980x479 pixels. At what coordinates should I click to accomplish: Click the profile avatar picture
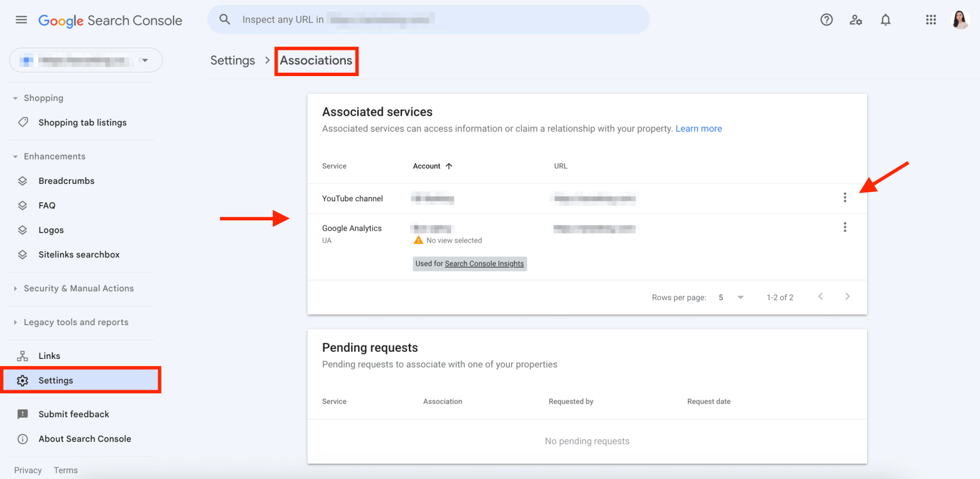[x=960, y=19]
